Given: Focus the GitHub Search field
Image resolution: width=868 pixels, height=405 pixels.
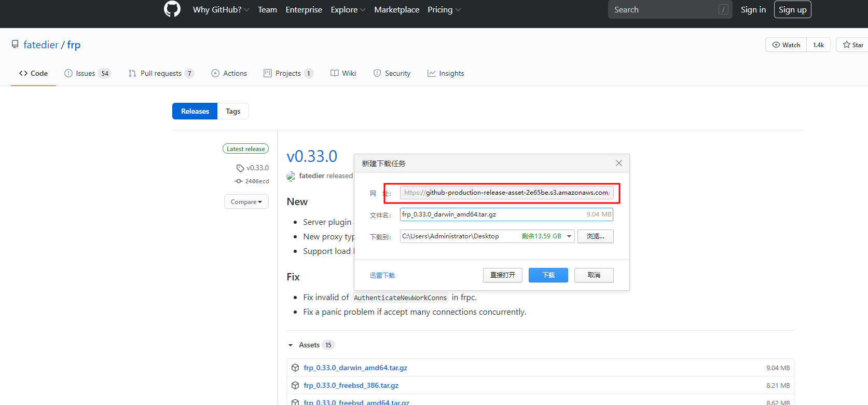Looking at the screenshot, I should 670,9.
